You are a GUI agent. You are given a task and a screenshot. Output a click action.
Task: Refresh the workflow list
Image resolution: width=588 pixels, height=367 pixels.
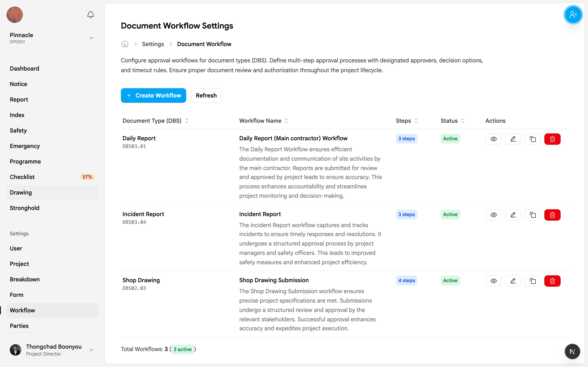(x=206, y=95)
